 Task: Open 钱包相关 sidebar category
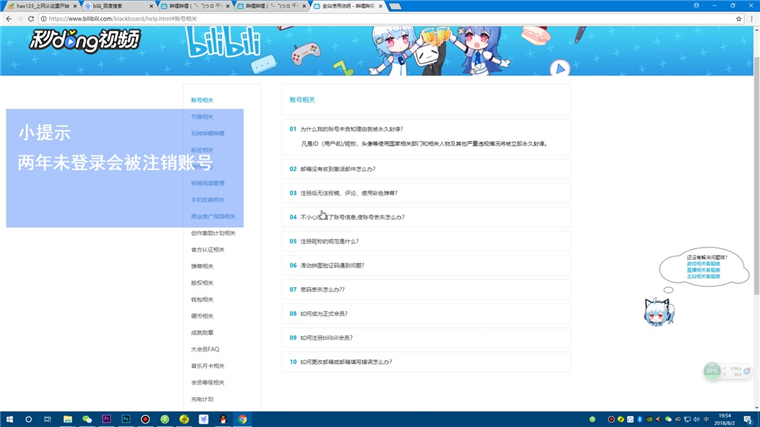202,300
